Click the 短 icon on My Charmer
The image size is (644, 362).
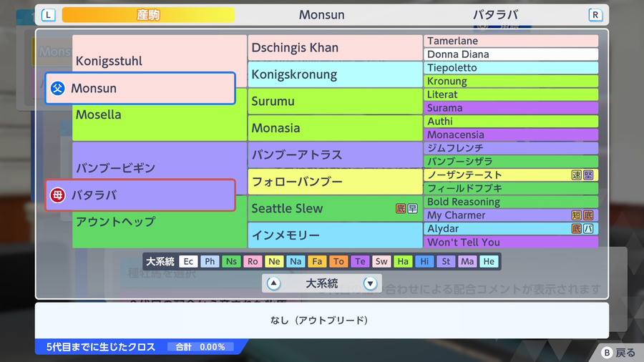pos(576,215)
